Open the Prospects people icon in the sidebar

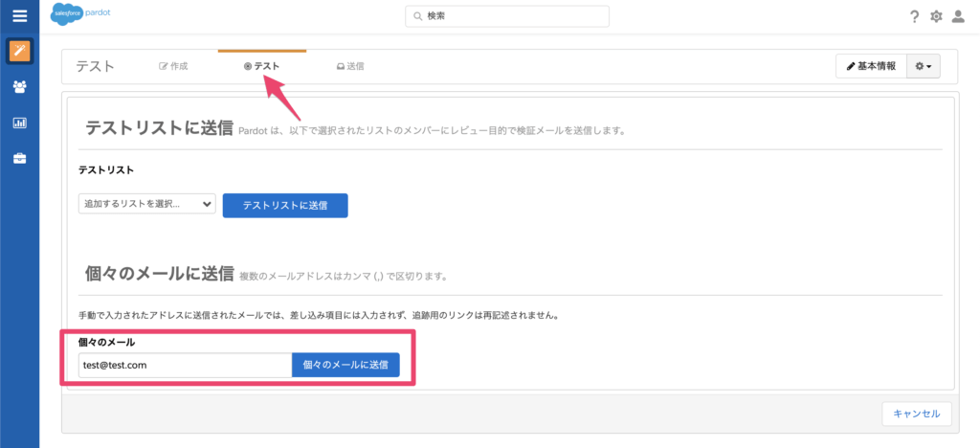point(19,87)
